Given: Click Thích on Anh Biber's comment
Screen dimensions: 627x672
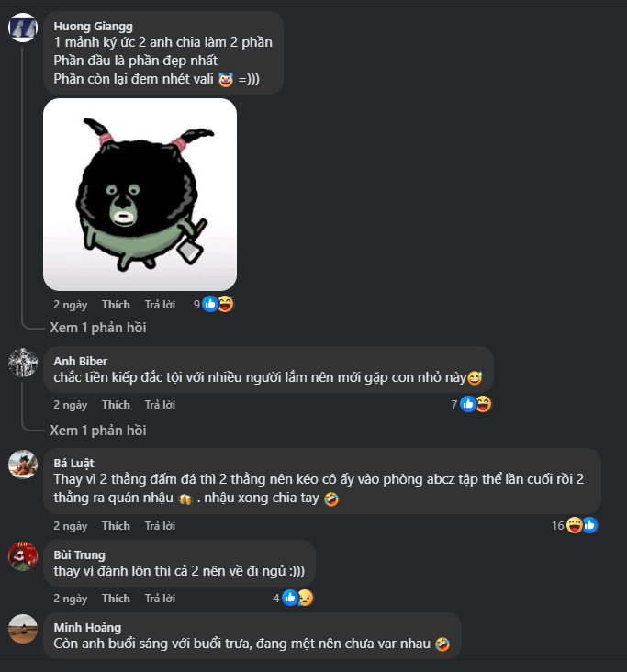Looking at the screenshot, I should 116,405.
